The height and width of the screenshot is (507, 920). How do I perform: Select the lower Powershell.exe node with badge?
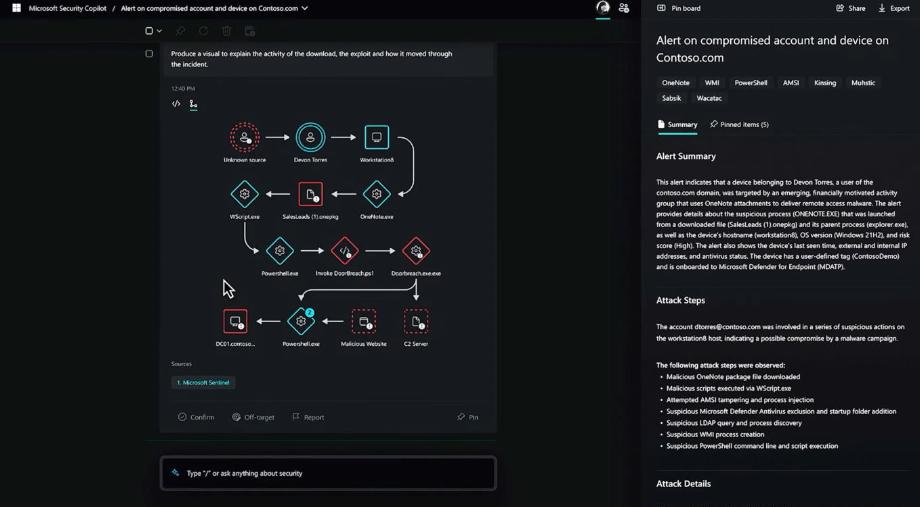(301, 321)
